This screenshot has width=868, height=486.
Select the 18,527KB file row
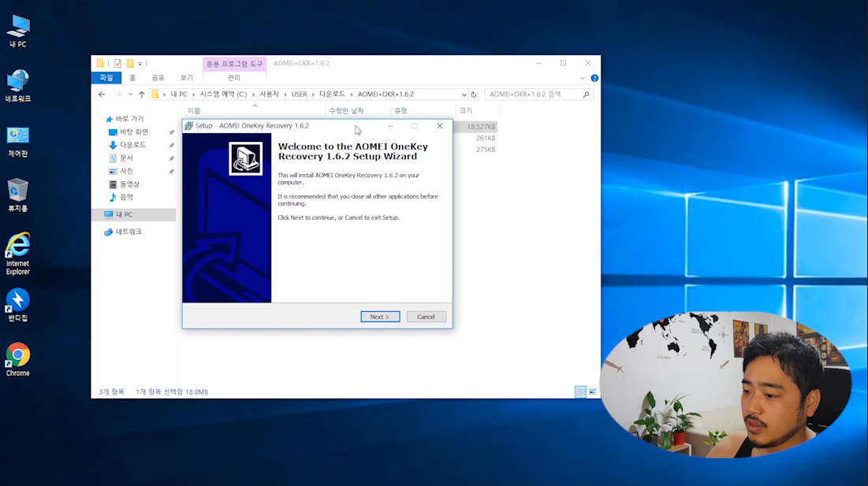click(480, 127)
